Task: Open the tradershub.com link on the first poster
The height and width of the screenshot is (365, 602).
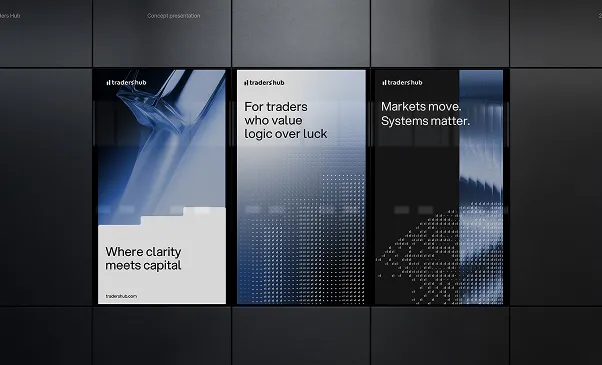Action: pos(121,296)
